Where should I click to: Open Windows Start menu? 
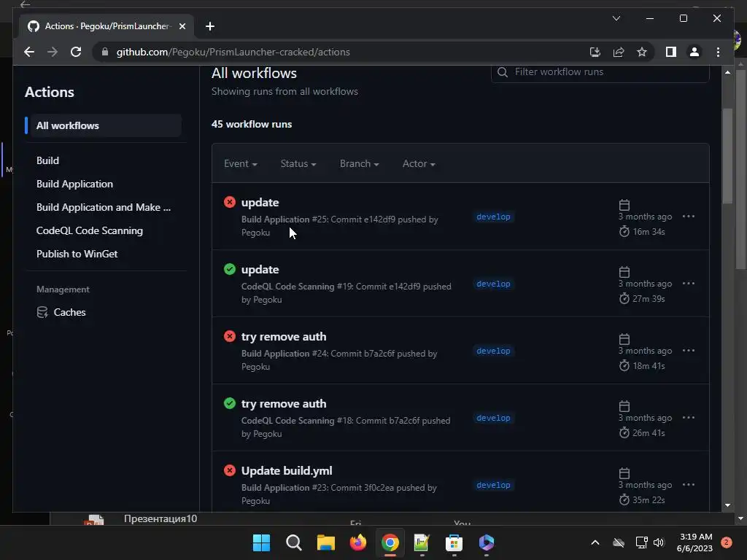coord(261,542)
